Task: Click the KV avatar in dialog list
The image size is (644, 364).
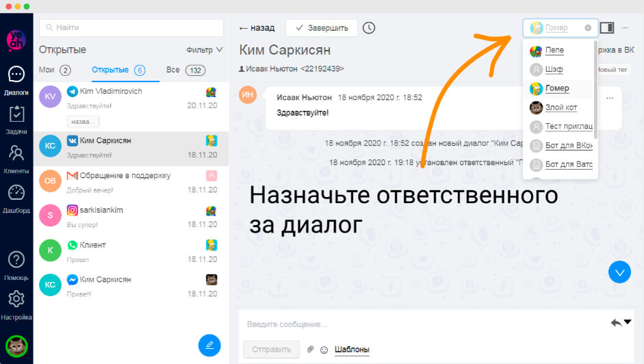Action: (x=50, y=96)
